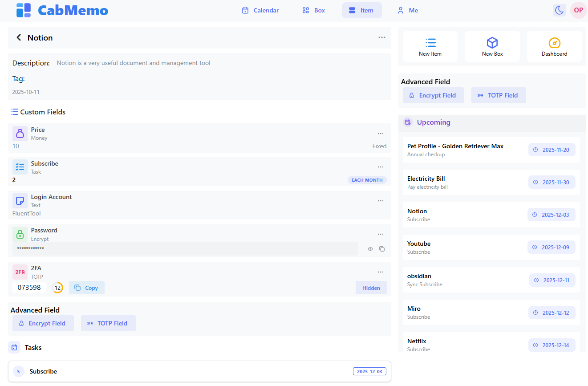Click the 2025-12-09 date badge
Image resolution: width=588 pixels, height=386 pixels.
coord(552,247)
